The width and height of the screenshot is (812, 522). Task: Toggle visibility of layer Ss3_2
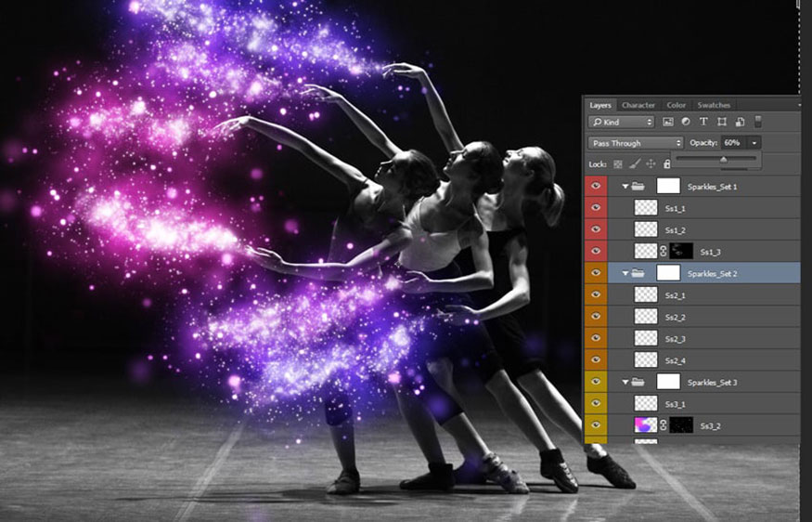(596, 425)
